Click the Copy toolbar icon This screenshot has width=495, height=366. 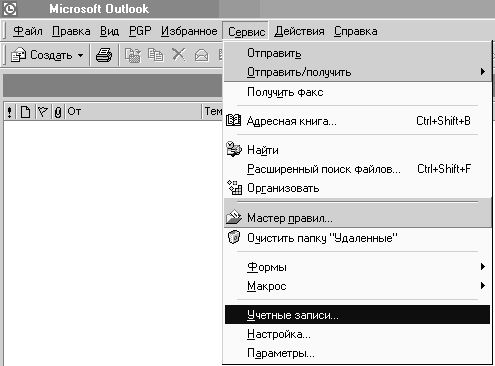(155, 55)
